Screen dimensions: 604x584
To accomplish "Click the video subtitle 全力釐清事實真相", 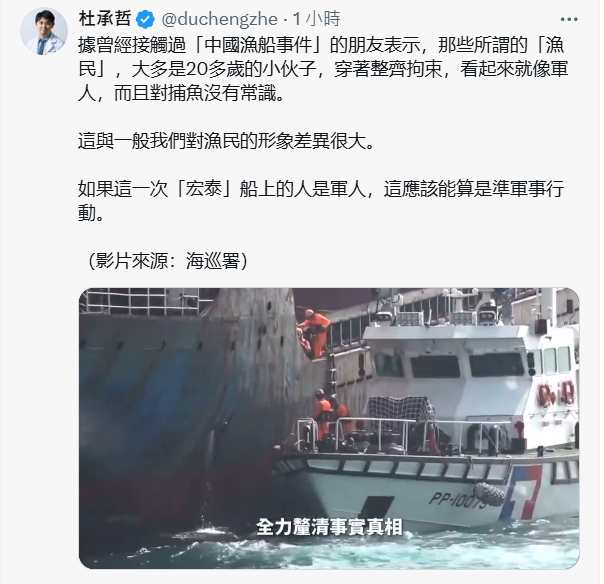I will 329,527.
